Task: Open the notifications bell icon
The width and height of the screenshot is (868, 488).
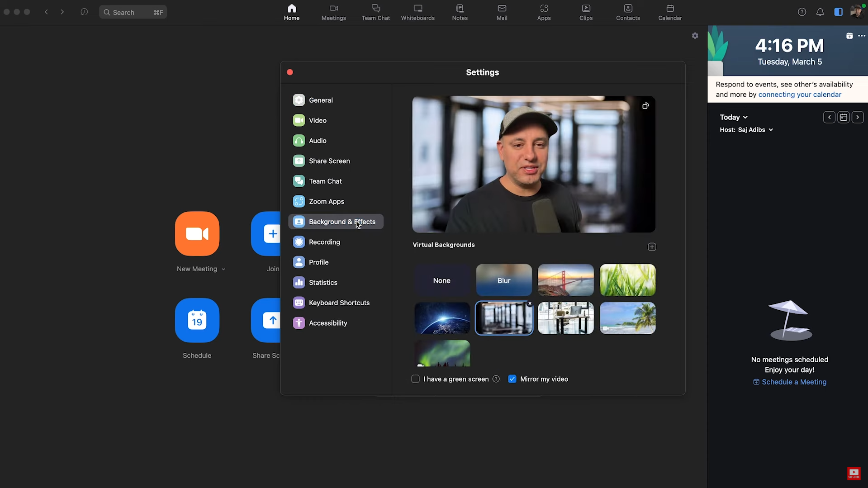Action: (820, 12)
